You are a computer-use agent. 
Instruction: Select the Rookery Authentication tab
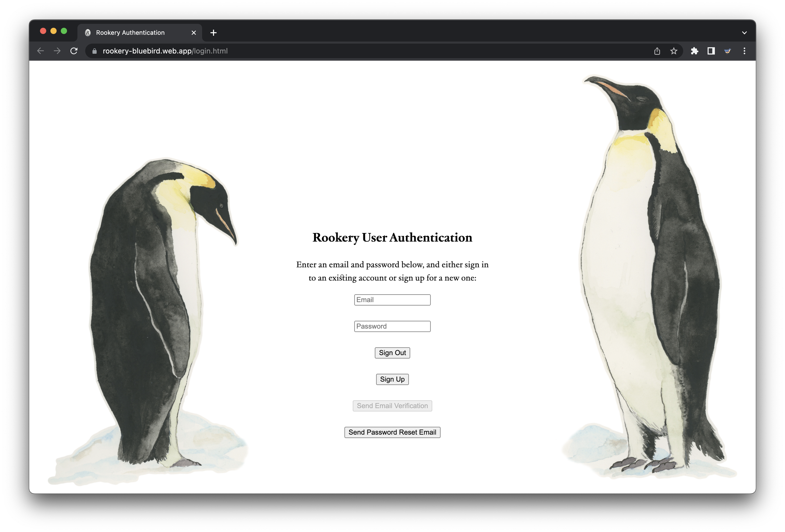tap(130, 33)
